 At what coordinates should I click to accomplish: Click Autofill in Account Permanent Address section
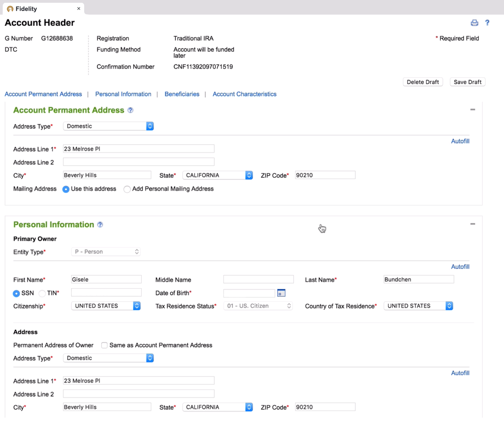click(460, 141)
